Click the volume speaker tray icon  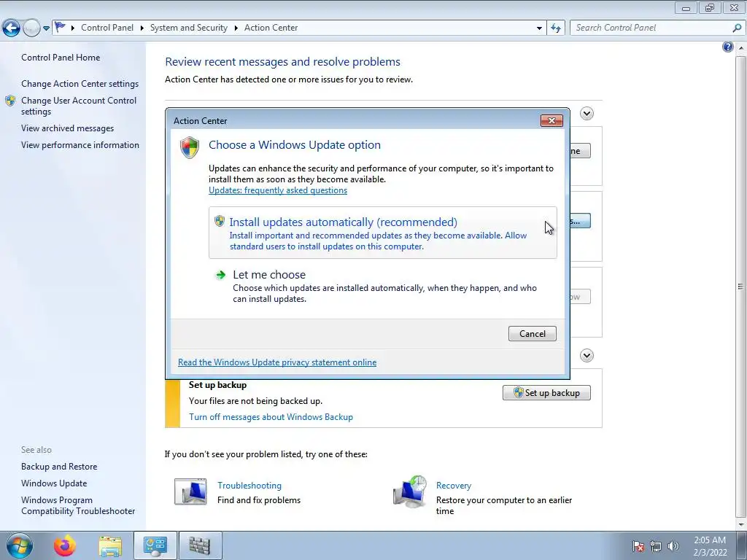click(x=673, y=546)
